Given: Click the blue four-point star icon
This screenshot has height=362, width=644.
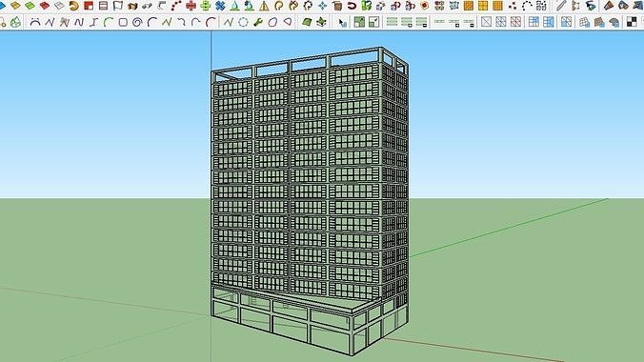Looking at the screenshot, I should 322,6.
